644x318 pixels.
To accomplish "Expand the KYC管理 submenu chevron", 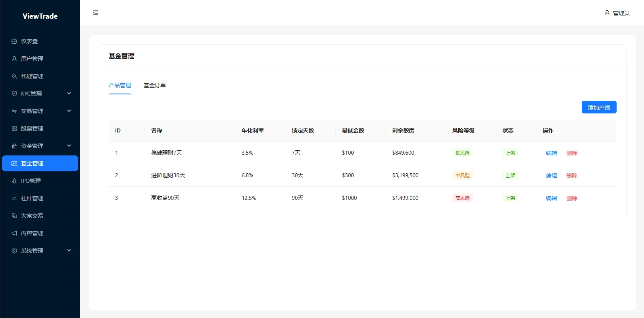I will coord(69,94).
